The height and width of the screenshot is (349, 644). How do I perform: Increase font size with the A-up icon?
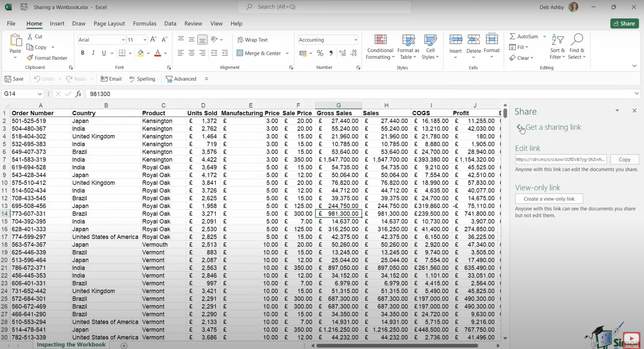click(x=153, y=40)
